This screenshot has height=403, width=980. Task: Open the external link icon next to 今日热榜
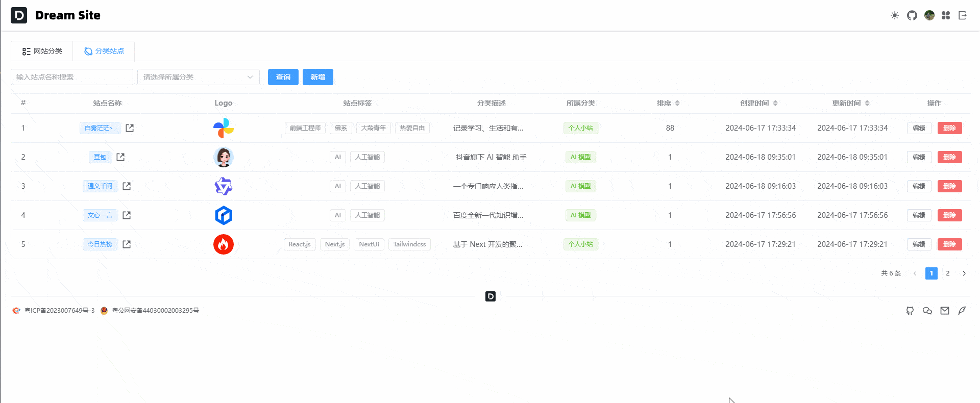pos(127,244)
